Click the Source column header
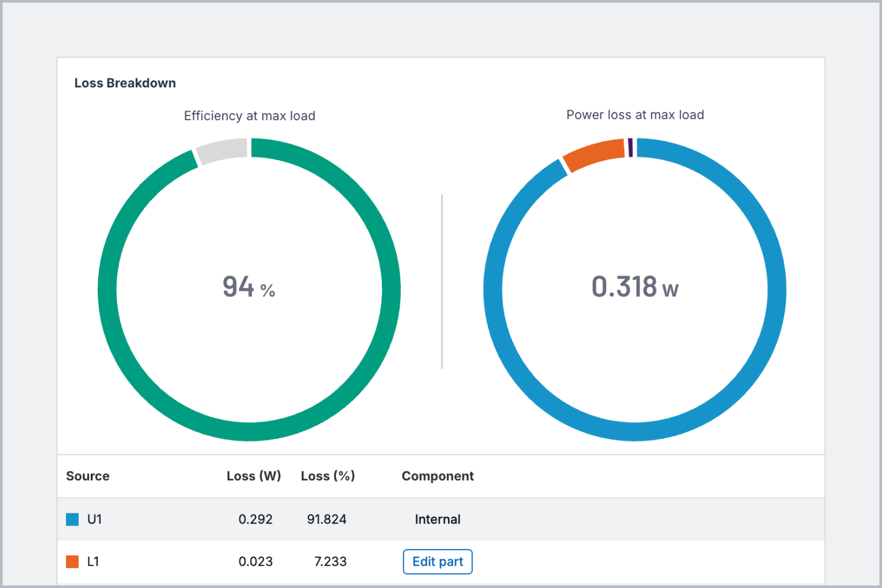Viewport: 882px width, 588px height. 87,476
